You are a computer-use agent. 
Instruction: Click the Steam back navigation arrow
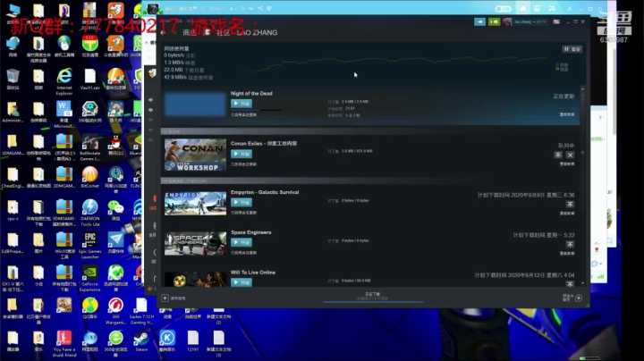tap(163, 32)
